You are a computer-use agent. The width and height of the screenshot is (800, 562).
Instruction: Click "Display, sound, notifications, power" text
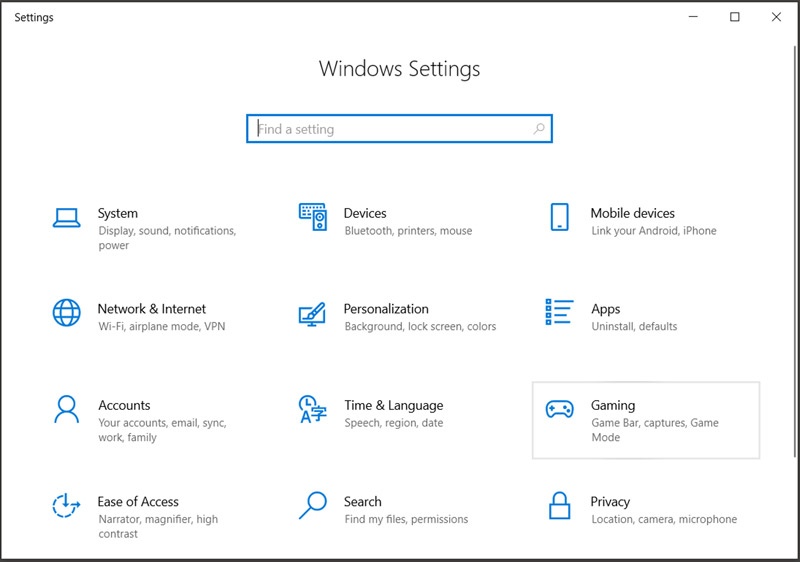pos(167,238)
